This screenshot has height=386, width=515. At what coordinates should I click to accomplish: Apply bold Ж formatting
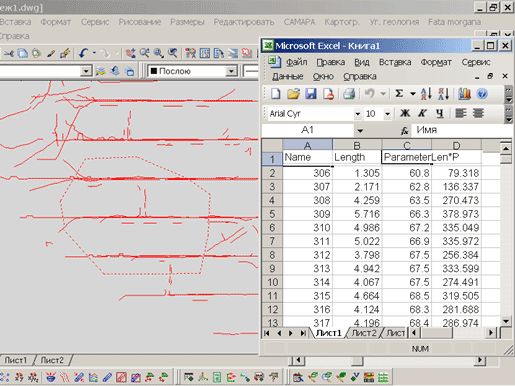coord(405,113)
